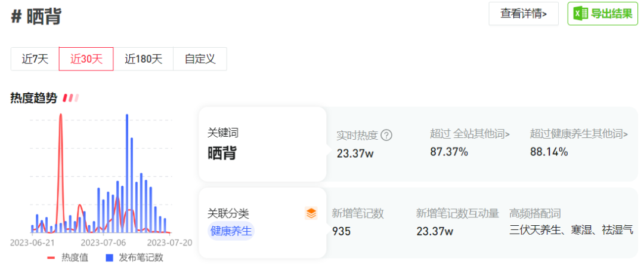Click the red stripes icon next to 热度趋势

(x=71, y=98)
